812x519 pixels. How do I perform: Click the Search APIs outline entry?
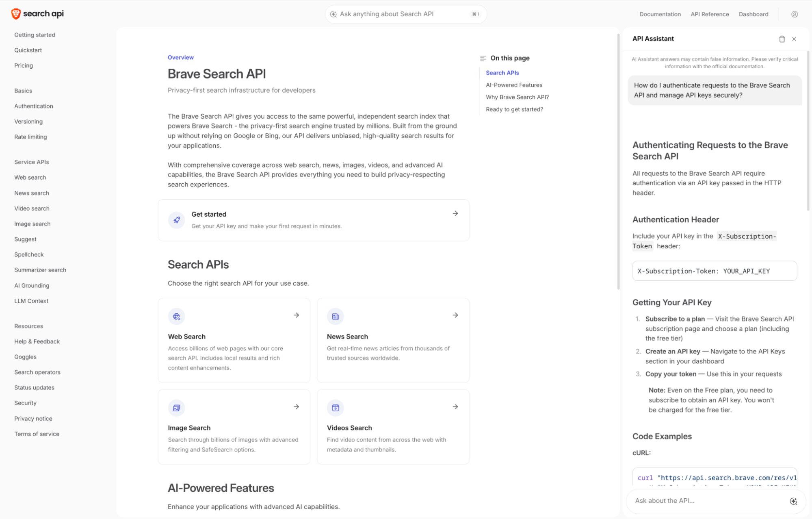pyautogui.click(x=502, y=72)
